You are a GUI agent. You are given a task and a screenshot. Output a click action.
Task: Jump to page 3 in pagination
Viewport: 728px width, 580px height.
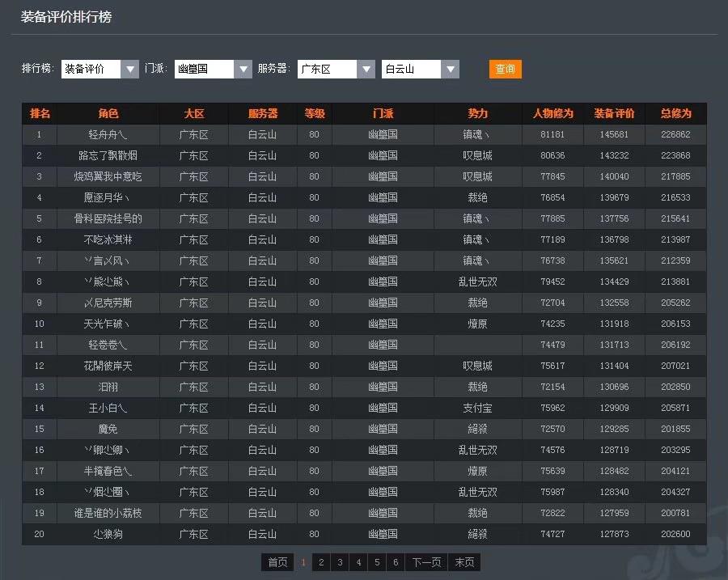coord(340,562)
